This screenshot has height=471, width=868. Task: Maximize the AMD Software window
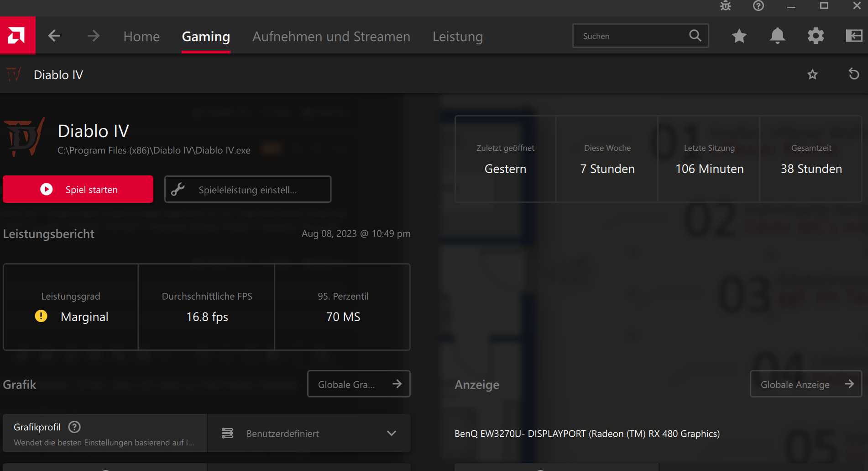tap(824, 6)
